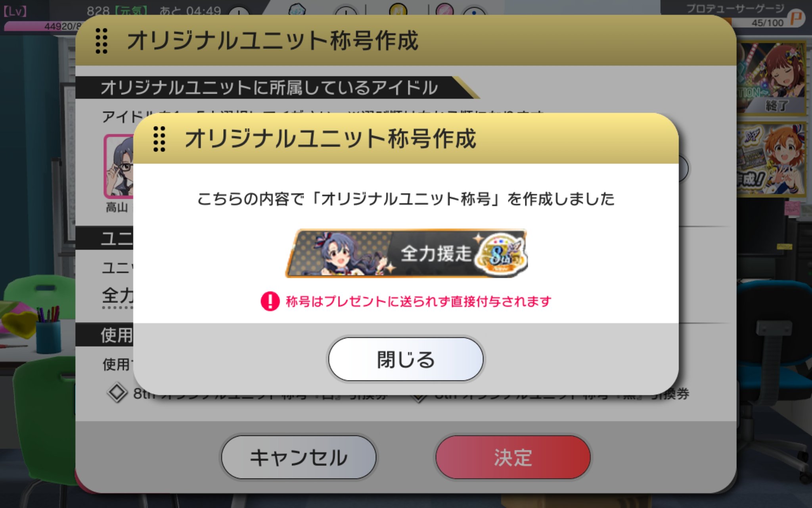Click the 元気 stamina timer display
The image size is (812, 508).
(154, 11)
